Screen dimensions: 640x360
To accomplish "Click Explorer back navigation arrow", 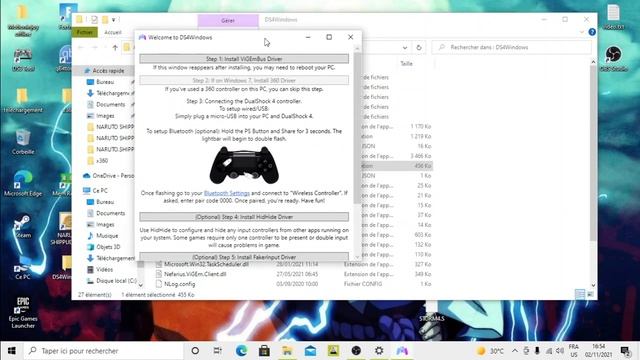I will pyautogui.click(x=81, y=47).
